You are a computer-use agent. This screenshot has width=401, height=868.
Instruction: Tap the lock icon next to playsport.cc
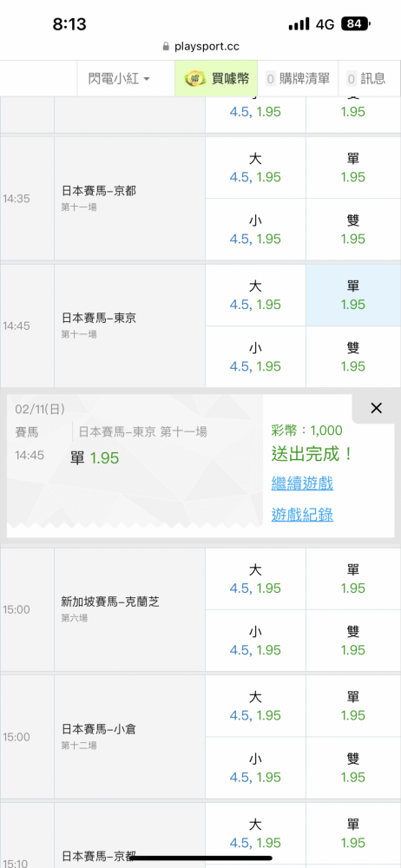pos(166,47)
